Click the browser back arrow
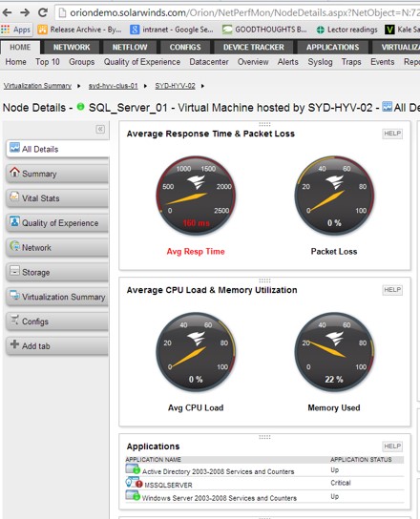The height and width of the screenshot is (519, 420). (8, 13)
